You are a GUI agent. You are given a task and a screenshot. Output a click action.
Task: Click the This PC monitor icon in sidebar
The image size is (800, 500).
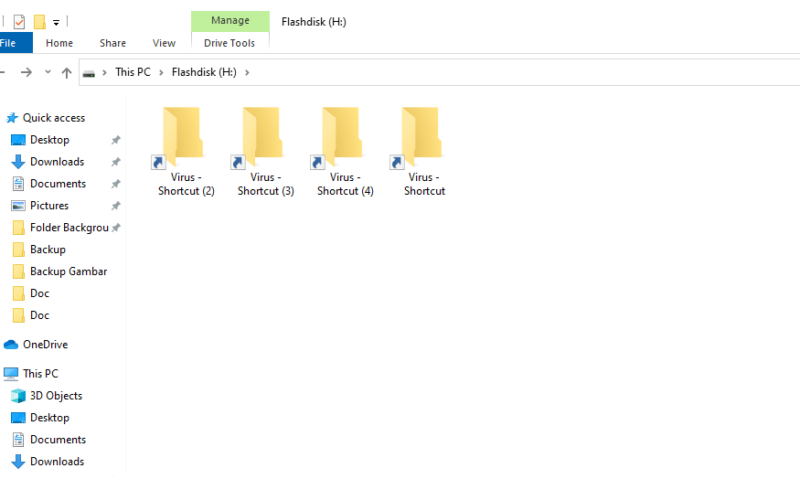11,374
